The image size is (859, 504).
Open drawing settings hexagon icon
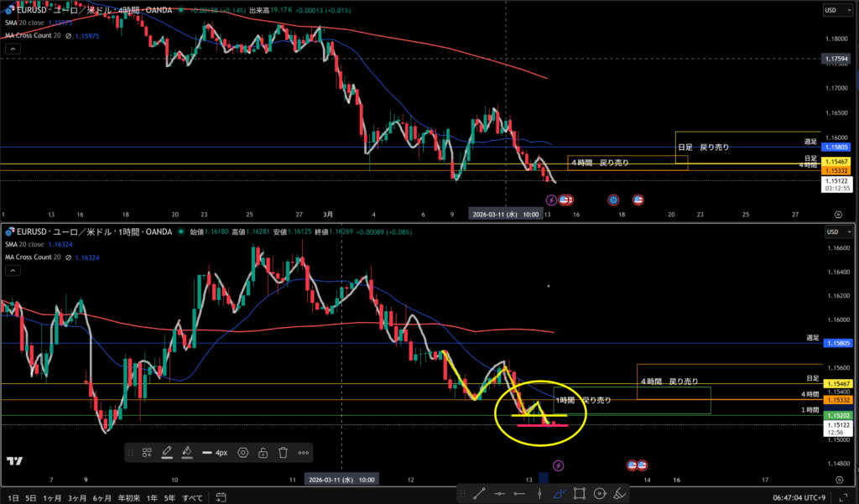click(243, 452)
